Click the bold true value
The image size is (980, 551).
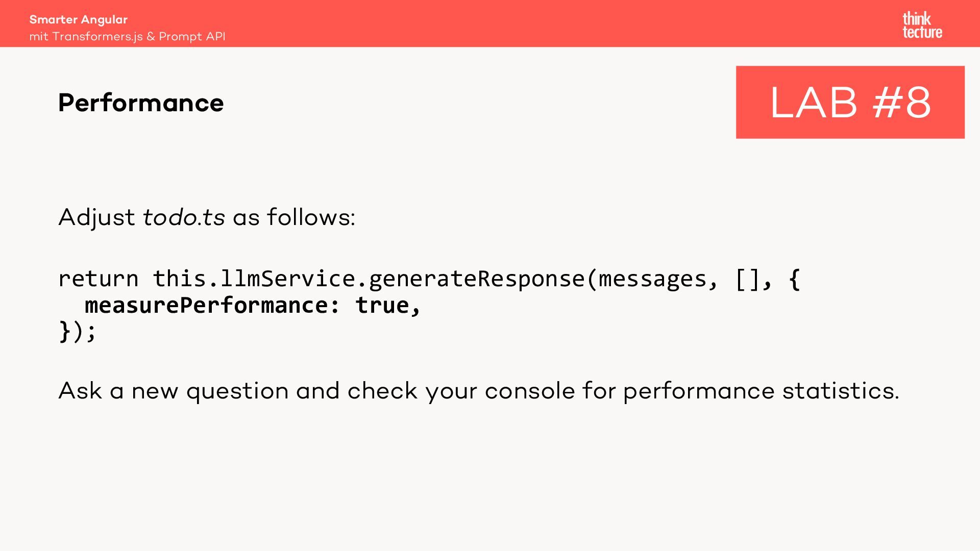click(382, 306)
